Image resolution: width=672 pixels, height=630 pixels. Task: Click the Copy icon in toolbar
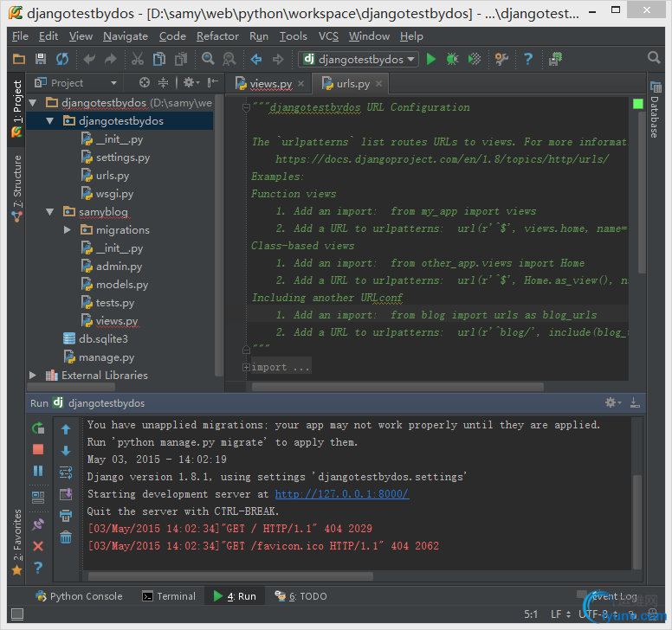pyautogui.click(x=159, y=59)
